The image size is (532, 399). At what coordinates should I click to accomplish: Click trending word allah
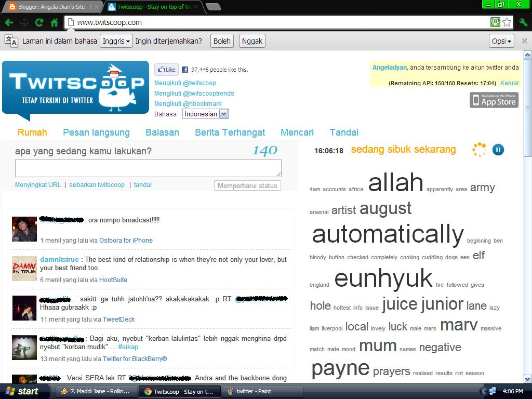[395, 182]
